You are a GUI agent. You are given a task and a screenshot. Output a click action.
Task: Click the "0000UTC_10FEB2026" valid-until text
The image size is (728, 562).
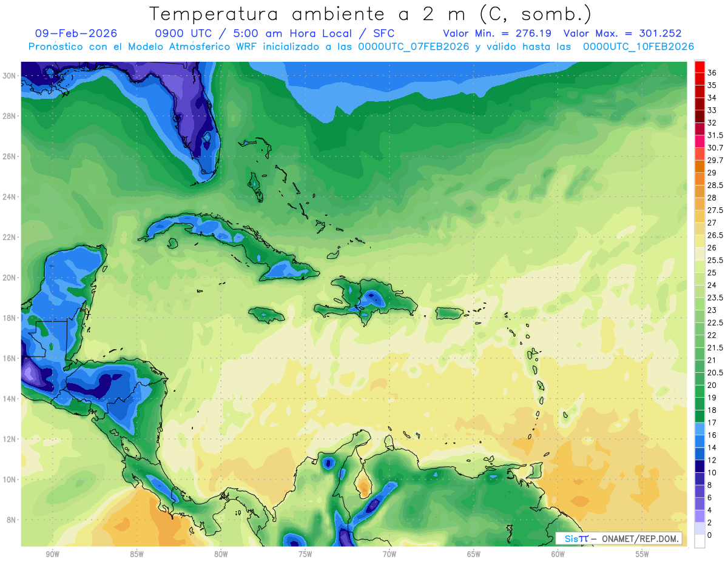click(x=638, y=46)
